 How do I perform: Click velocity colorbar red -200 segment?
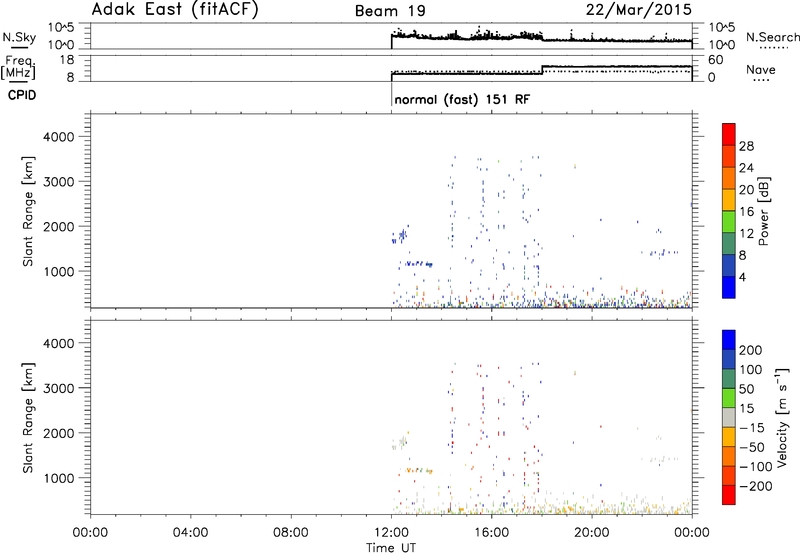pos(729,495)
